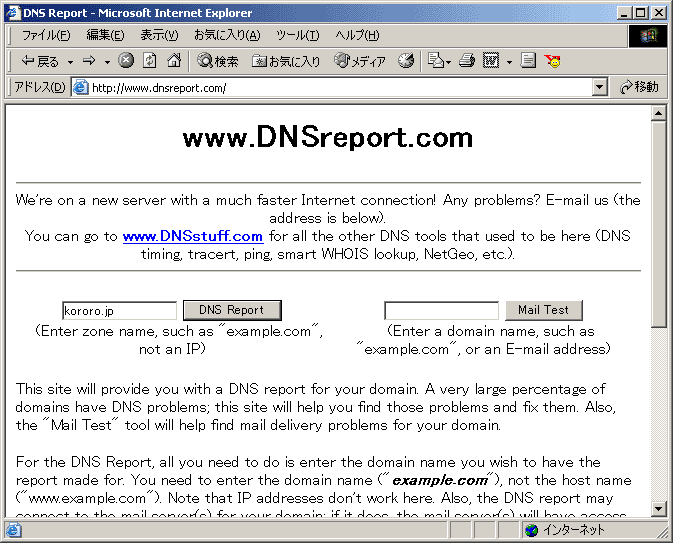Click the scrollbar down arrow

point(658,509)
